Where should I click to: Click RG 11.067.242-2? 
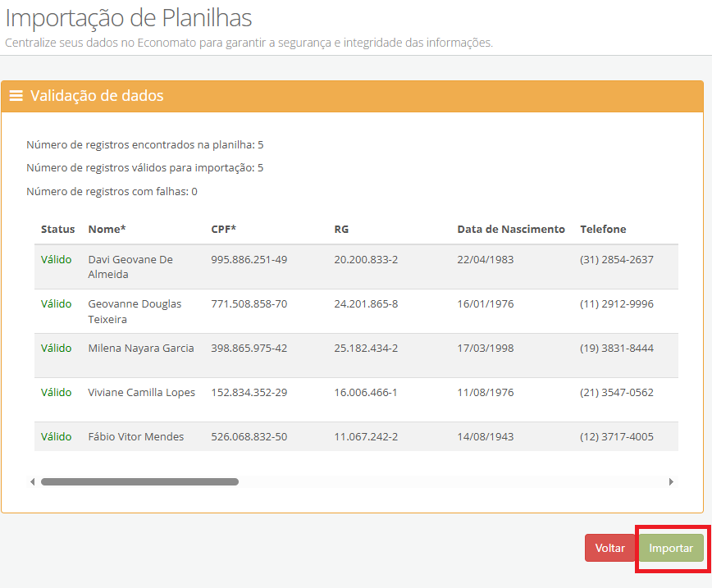point(366,437)
